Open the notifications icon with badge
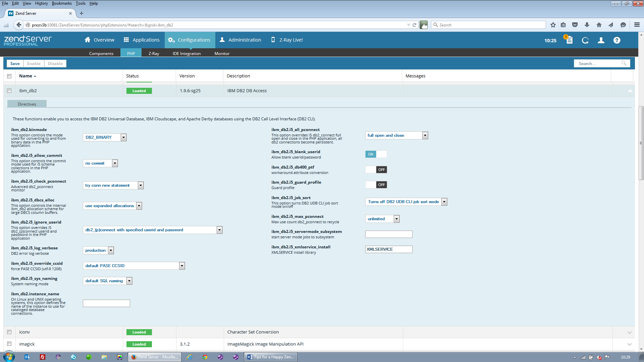The height and width of the screenshot is (362, 644). pyautogui.click(x=569, y=40)
